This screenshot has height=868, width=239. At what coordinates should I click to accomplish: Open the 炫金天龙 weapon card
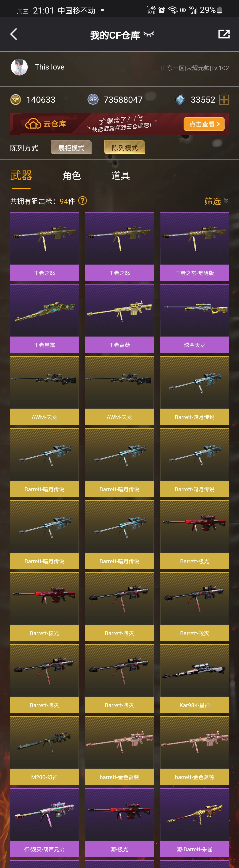[195, 318]
